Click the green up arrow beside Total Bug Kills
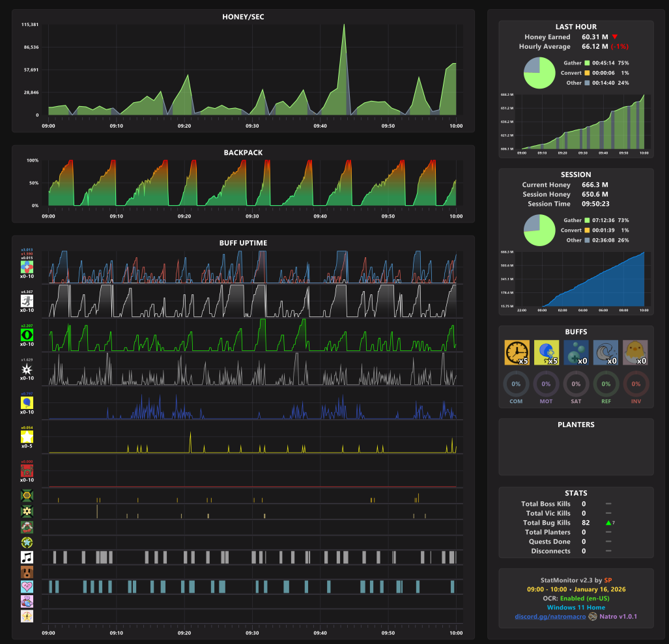Screen dimensions: 669x644 point(608,523)
